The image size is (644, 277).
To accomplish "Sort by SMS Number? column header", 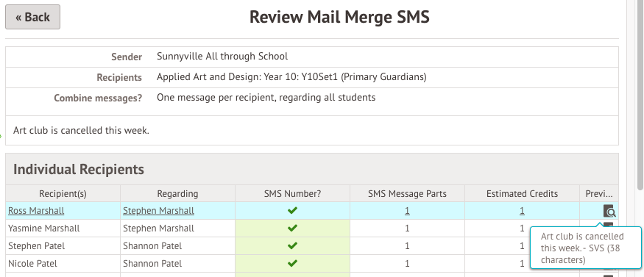I will point(292,193).
